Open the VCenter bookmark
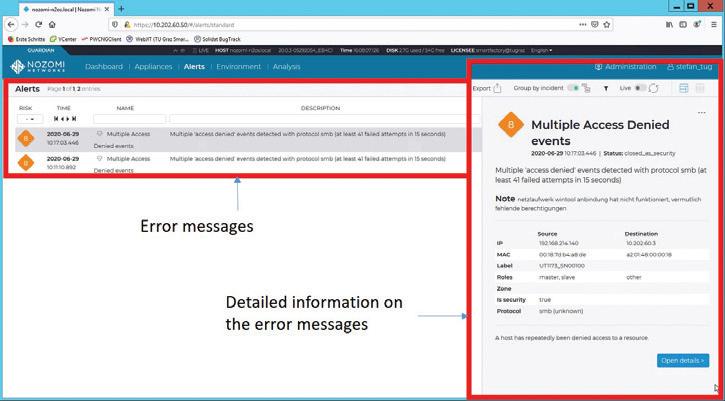Viewport: 725px width, 401px height. tap(63, 39)
